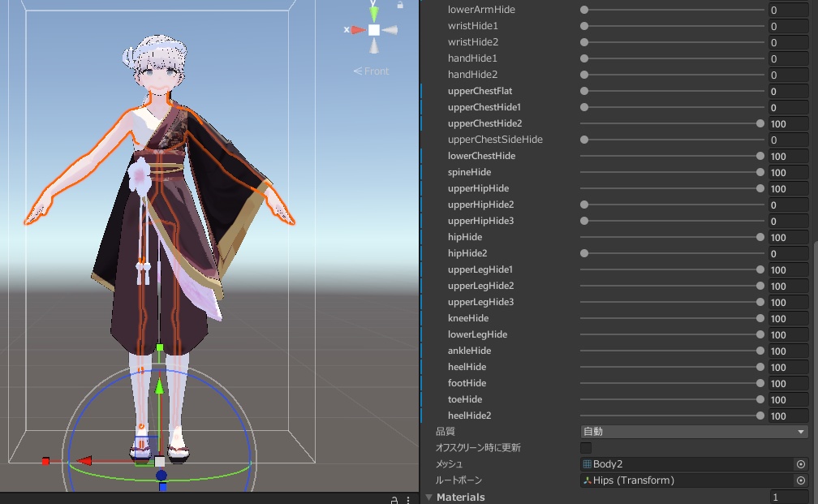This screenshot has width=818, height=504.
Task: Click the handHide1 slider track
Action: pos(673,58)
